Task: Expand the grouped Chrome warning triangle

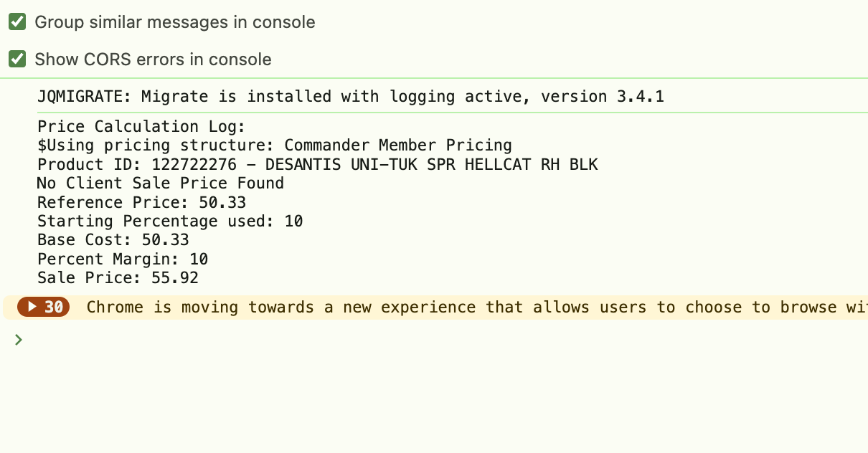Action: tap(32, 307)
